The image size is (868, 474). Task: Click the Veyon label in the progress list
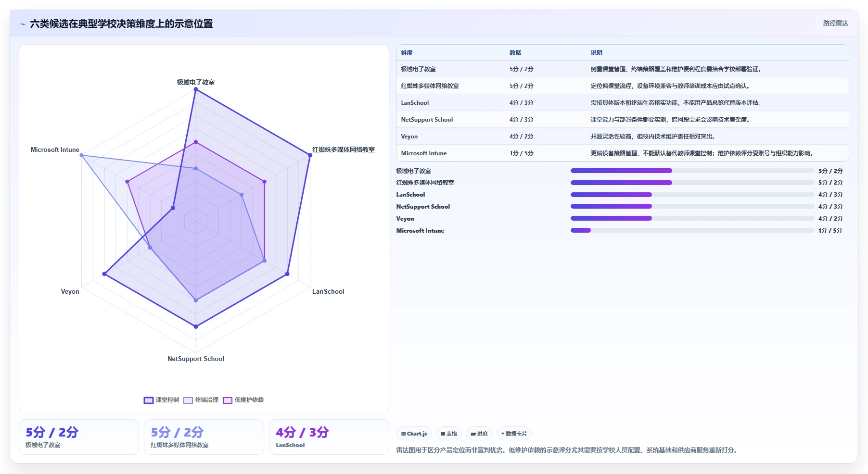(x=405, y=219)
